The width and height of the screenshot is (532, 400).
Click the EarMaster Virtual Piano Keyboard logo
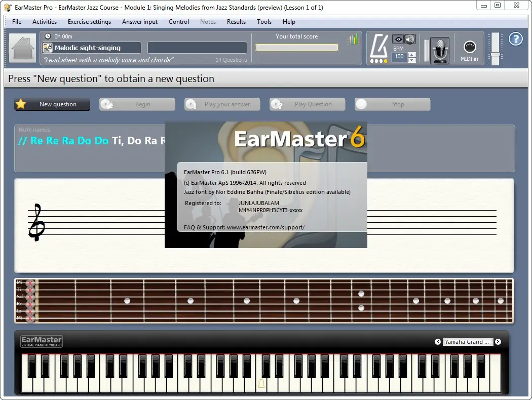point(42,341)
